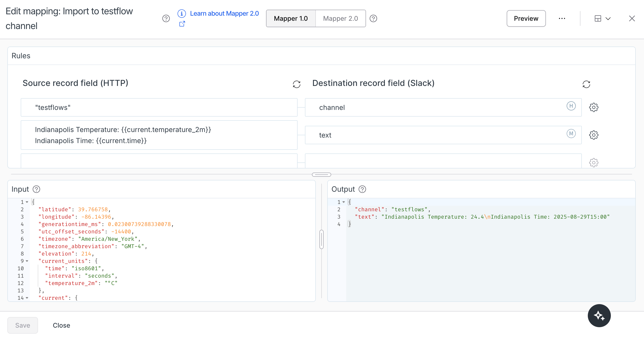Refresh the Source record field list
This screenshot has width=644, height=341.
click(296, 84)
